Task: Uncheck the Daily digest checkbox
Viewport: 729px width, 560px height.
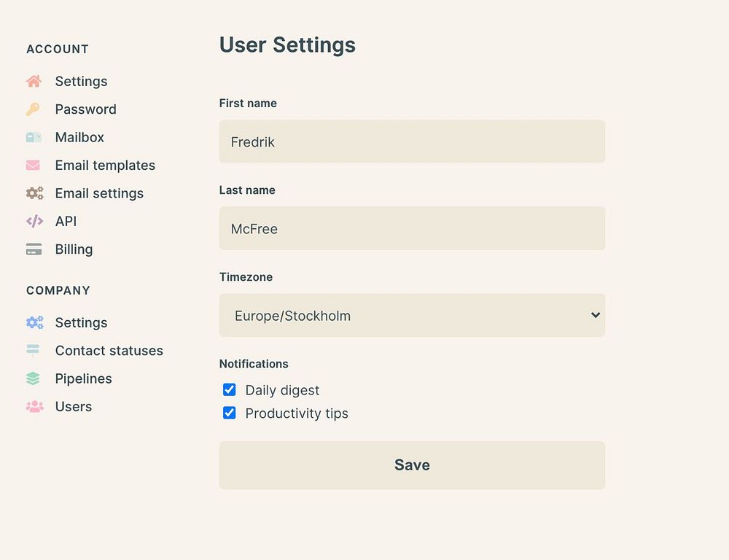Action: (230, 389)
